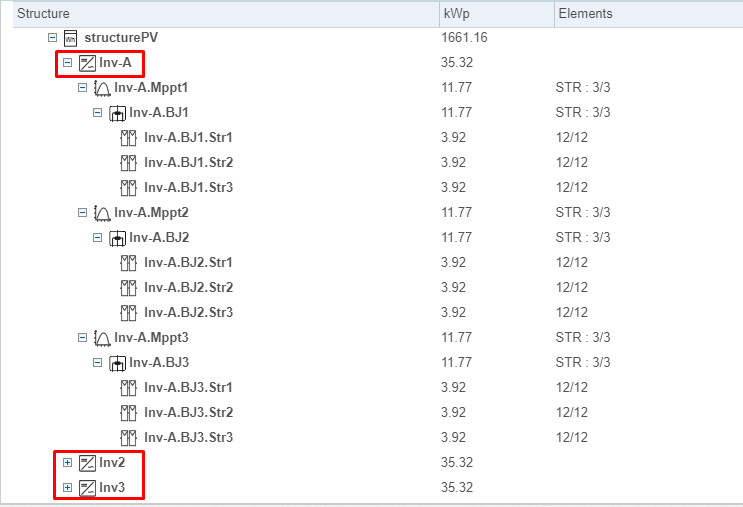The image size is (743, 507).
Task: Click the Inv-A.BJ1.Str2 string icon
Action: (x=128, y=163)
